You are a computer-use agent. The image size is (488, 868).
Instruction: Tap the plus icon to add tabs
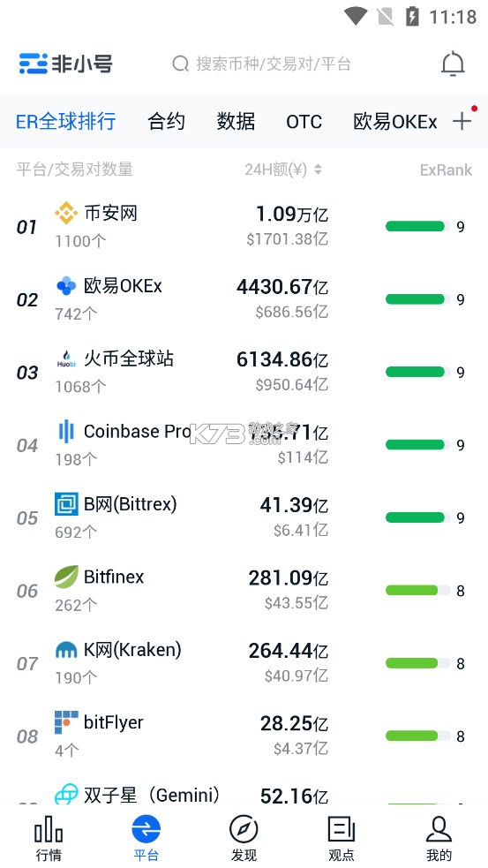point(462,121)
